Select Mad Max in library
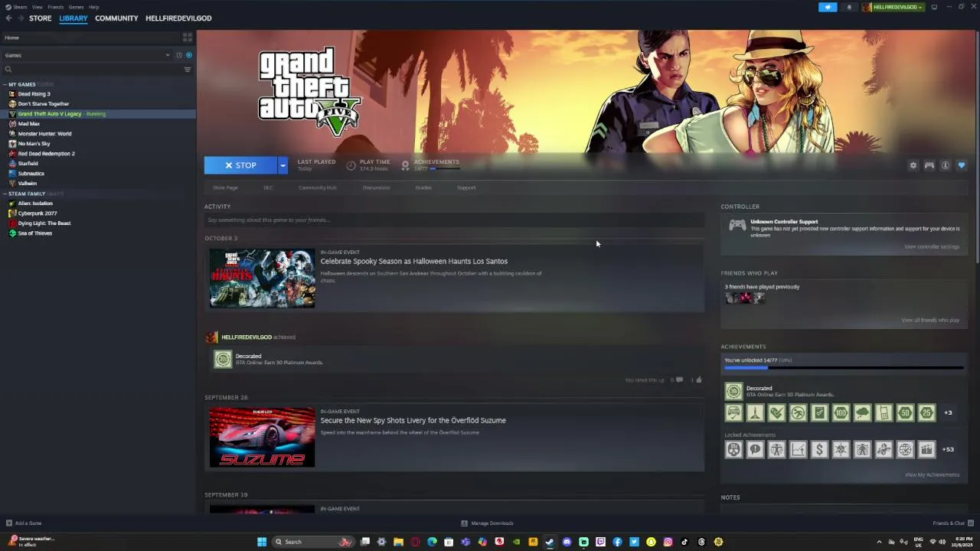980x551 pixels. coord(28,124)
